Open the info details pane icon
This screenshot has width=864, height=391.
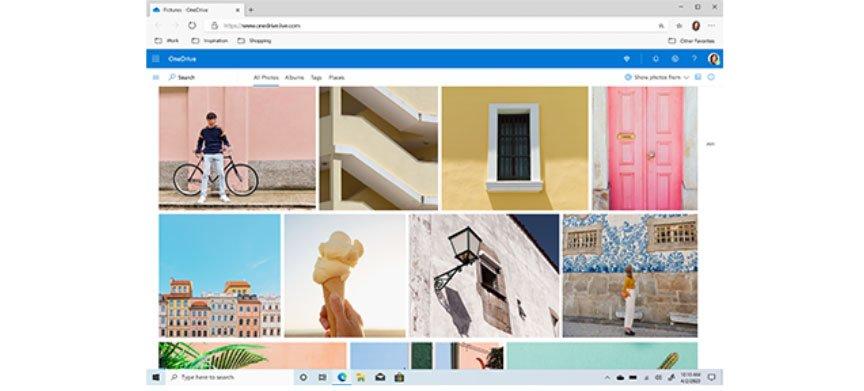click(711, 78)
